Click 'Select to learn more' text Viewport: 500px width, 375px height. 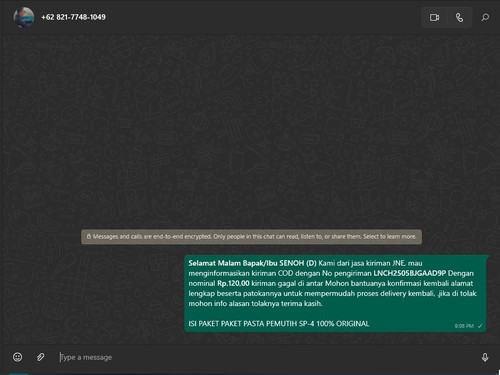390,237
